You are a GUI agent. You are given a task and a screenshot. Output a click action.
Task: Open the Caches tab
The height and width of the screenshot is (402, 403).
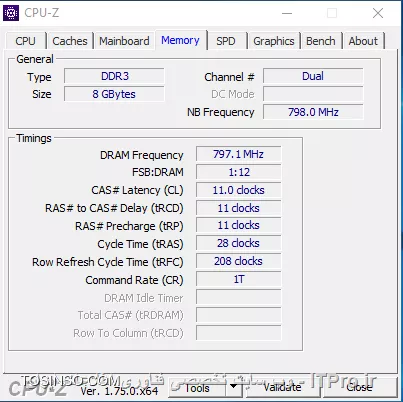click(x=70, y=41)
